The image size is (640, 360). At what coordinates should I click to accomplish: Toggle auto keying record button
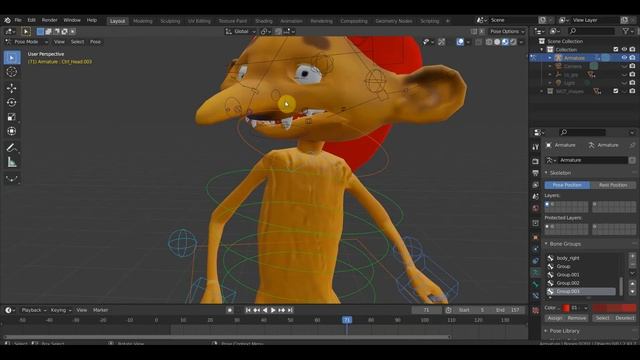(x=230, y=310)
